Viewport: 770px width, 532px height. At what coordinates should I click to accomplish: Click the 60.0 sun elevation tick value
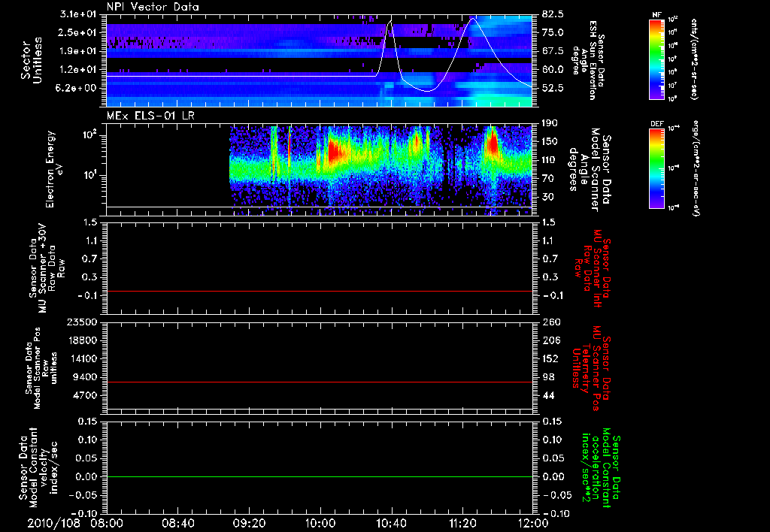553,70
